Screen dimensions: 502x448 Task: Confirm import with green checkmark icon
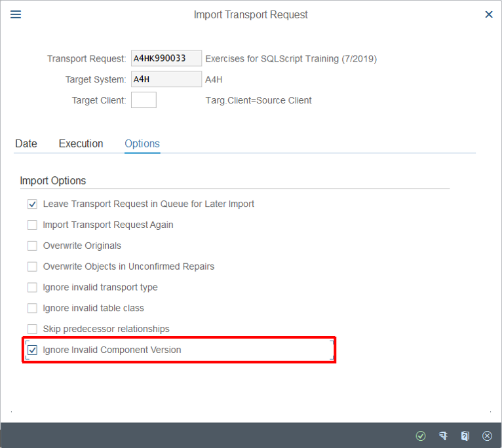click(x=421, y=436)
